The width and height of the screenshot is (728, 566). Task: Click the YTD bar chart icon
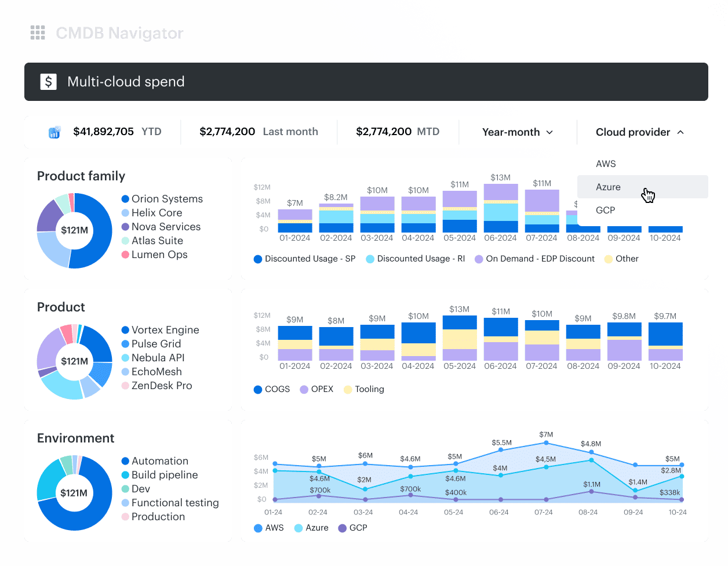click(x=54, y=132)
